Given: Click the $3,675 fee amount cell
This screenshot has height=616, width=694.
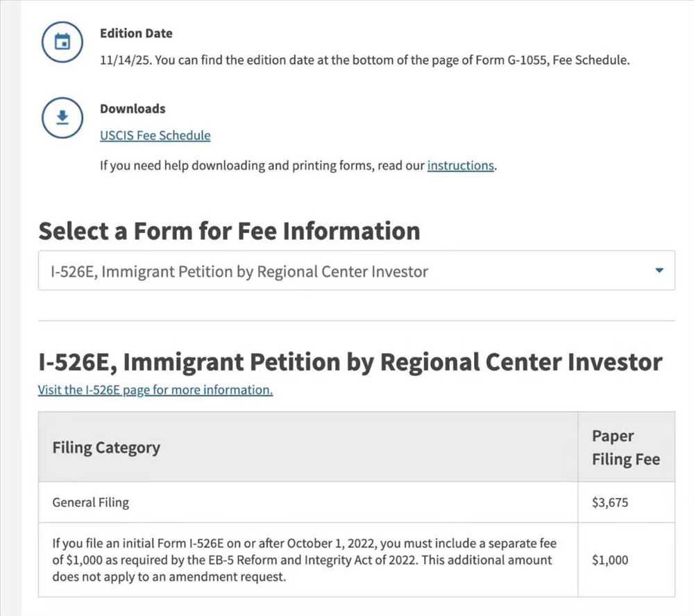Looking at the screenshot, I should click(x=609, y=502).
